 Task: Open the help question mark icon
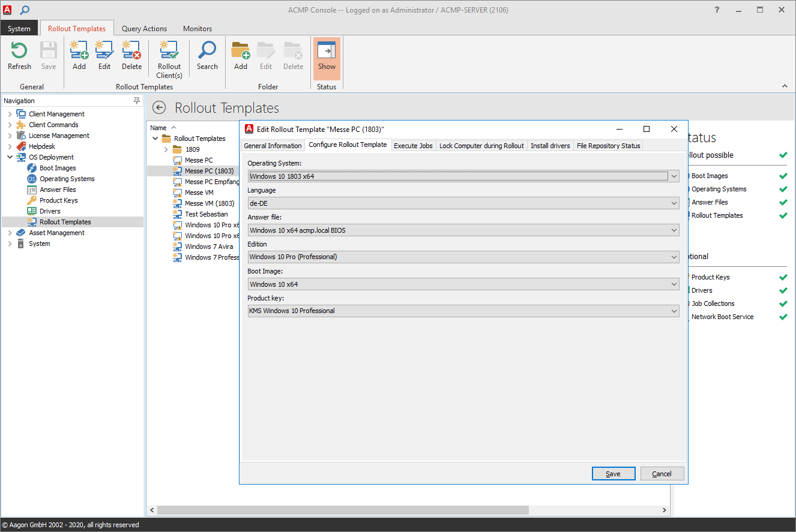pyautogui.click(x=717, y=10)
